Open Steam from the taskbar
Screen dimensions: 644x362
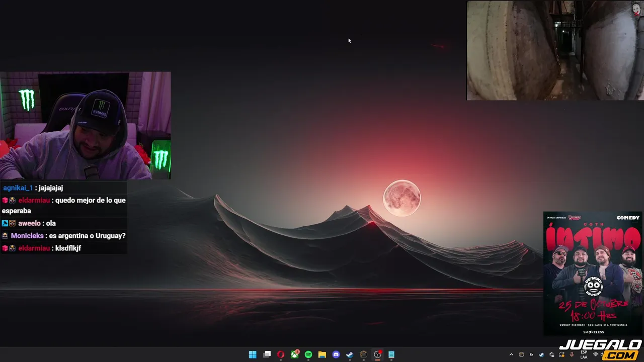point(350,354)
